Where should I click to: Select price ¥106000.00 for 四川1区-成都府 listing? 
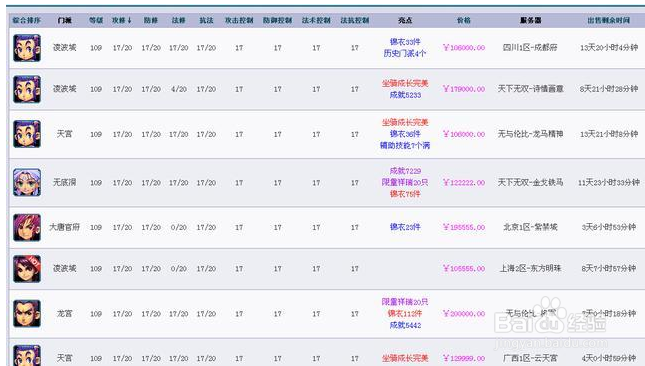click(464, 48)
